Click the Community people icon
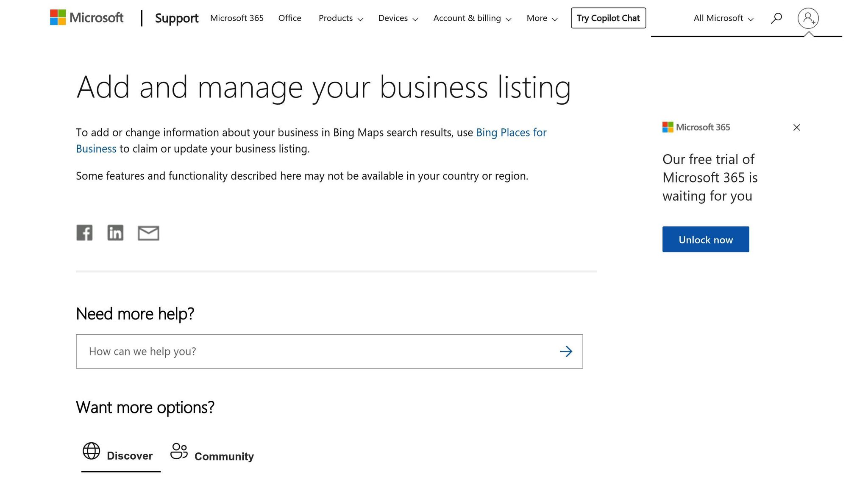The height and width of the screenshot is (488, 868). pos(178,451)
